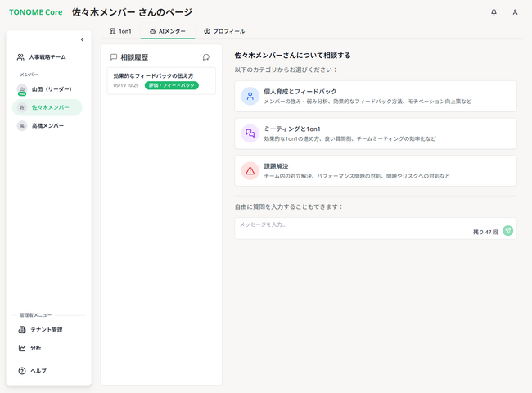Click the 人事戦略チーム team icon
Screen dimensions: 532x393
click(20, 57)
